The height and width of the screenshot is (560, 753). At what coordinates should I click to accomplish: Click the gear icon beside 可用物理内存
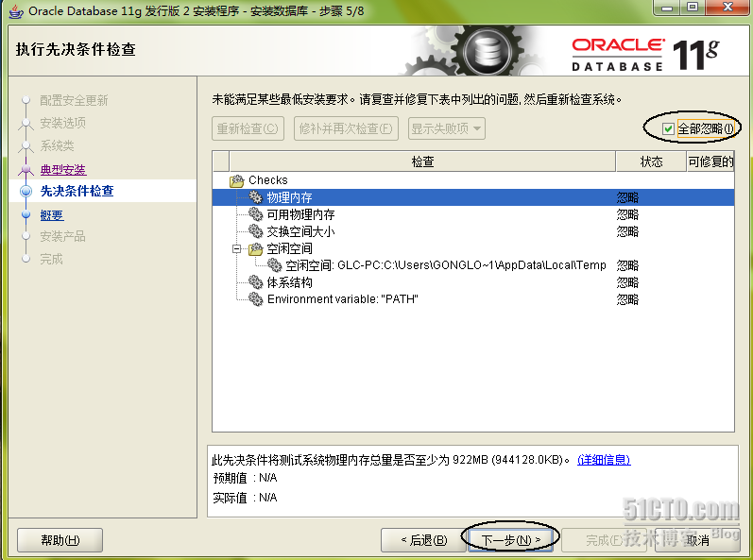pos(255,214)
